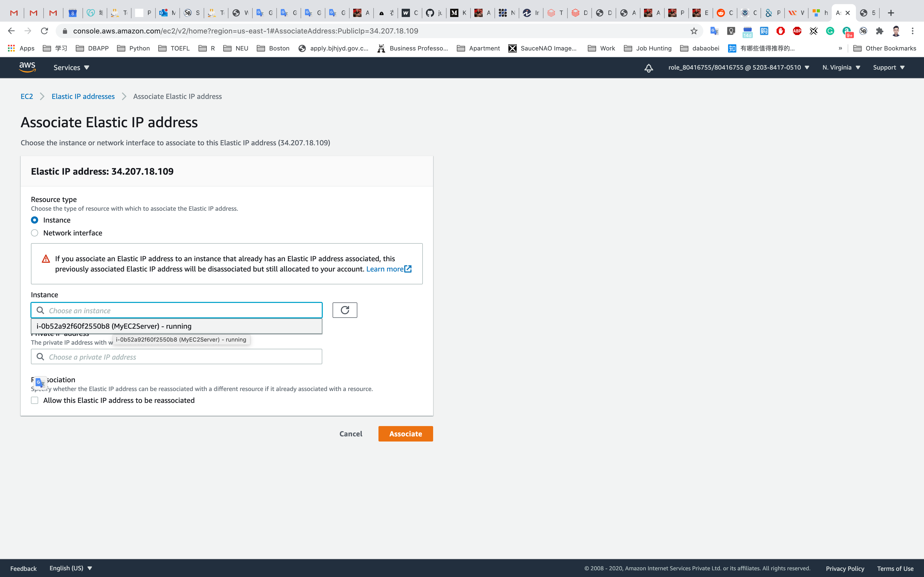The width and height of the screenshot is (924, 577).
Task: Select the Network interface radio option
Action: pos(35,233)
